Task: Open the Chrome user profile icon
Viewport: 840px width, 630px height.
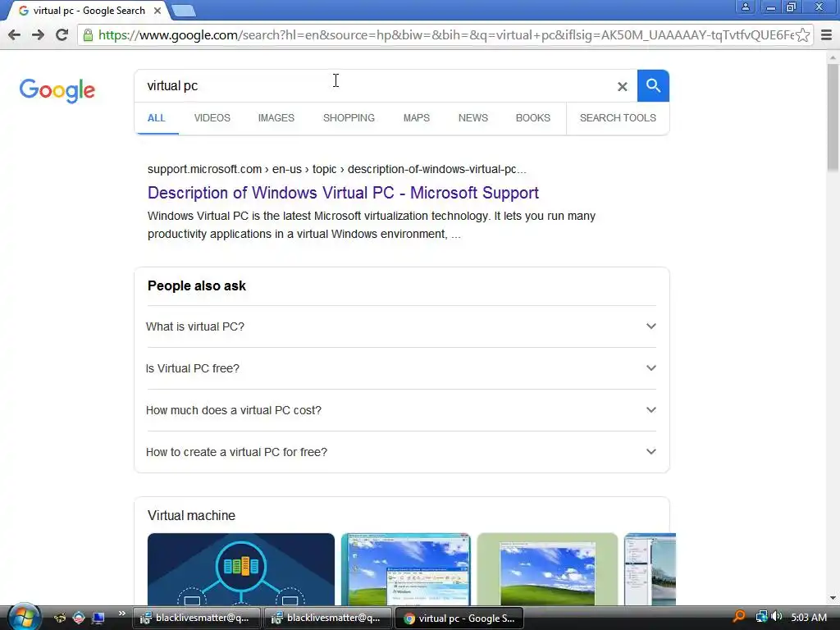Action: 745,7
